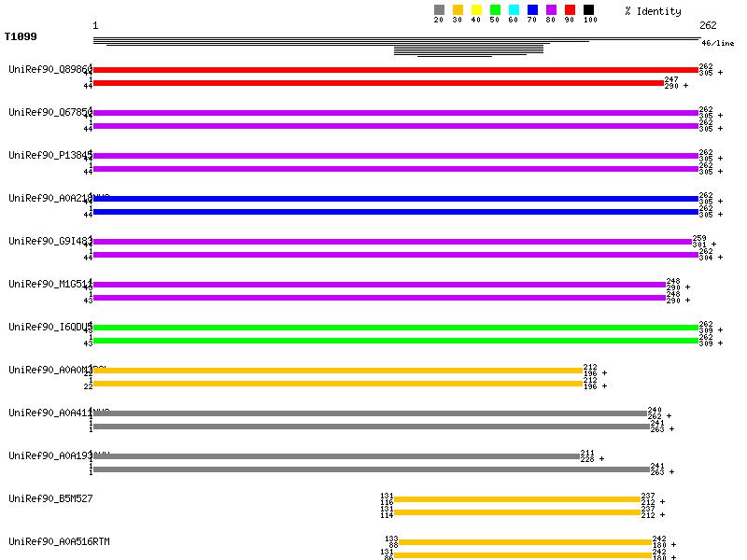
Task: Select the UniRef90_A0A516RTM hit label
Action: pyautogui.click(x=59, y=541)
